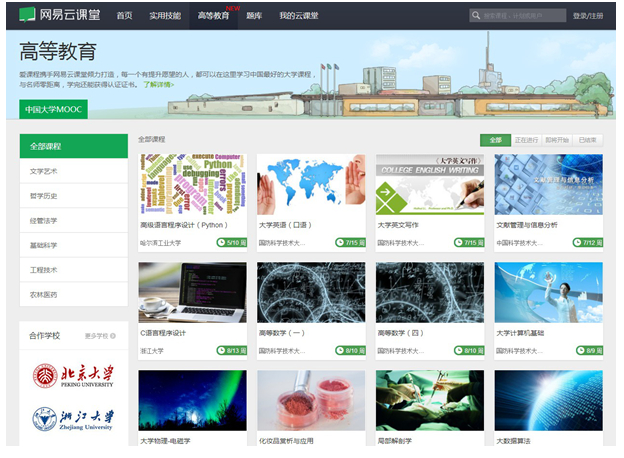Select the 已结束 status filter
The image size is (624, 458).
587,140
